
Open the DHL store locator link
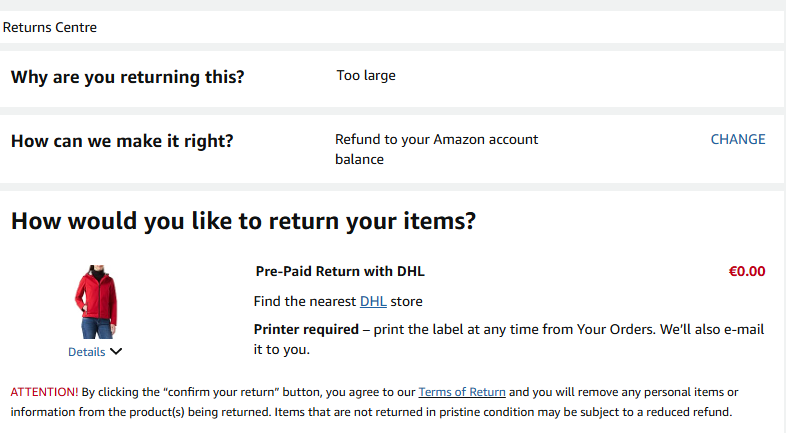(373, 301)
